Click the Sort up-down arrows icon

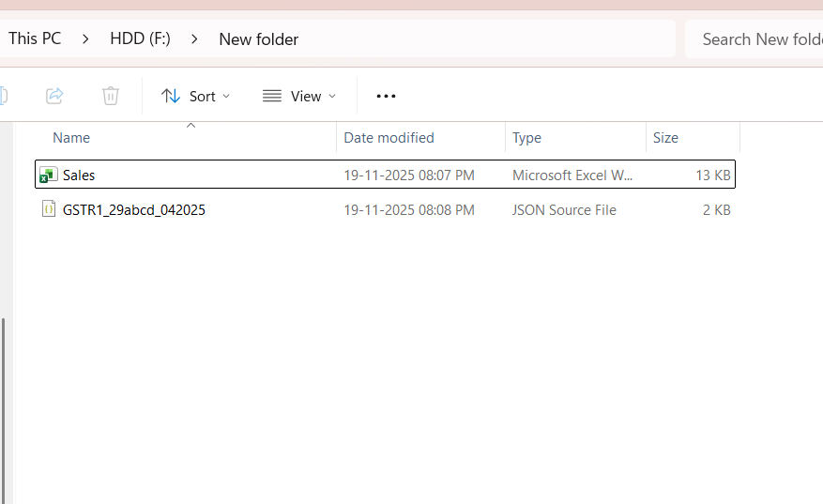coord(171,96)
